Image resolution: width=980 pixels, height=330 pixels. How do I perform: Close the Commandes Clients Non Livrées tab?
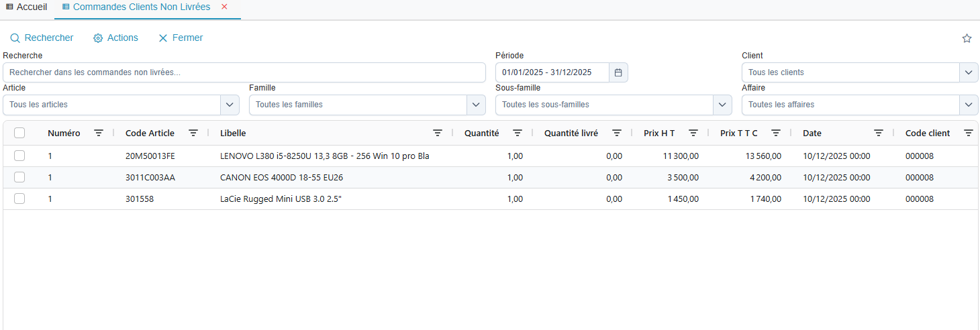tap(224, 7)
